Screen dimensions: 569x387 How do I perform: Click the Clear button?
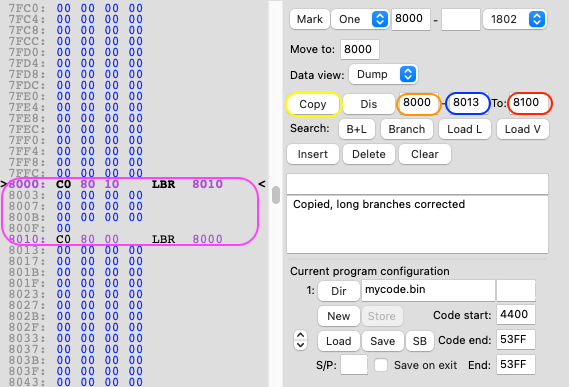tap(425, 154)
